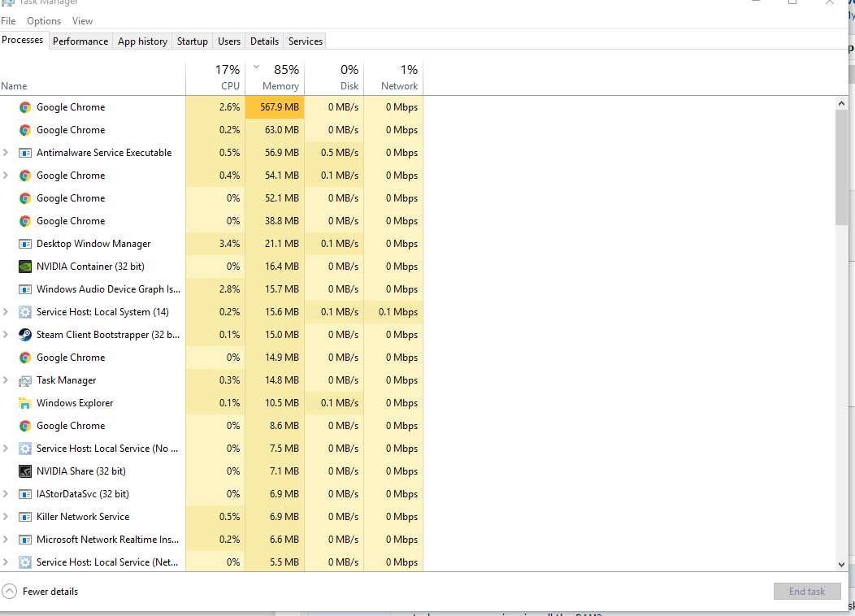The image size is (855, 616).
Task: Expand the Microsoft Network Realtime Ins row
Action: pyautogui.click(x=6, y=540)
